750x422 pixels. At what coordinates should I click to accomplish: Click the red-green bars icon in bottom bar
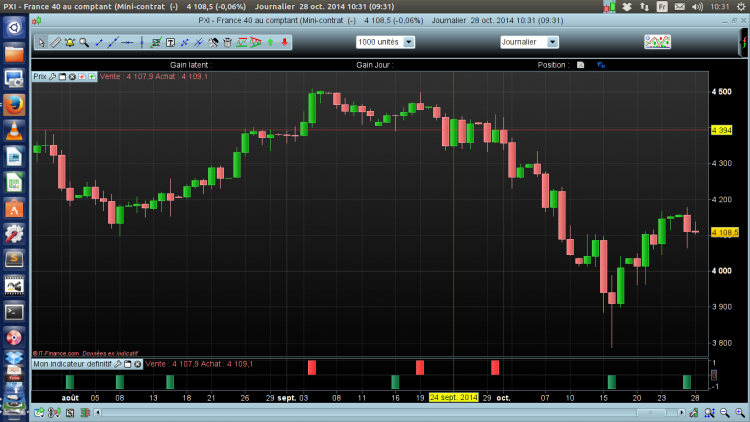[85, 412]
